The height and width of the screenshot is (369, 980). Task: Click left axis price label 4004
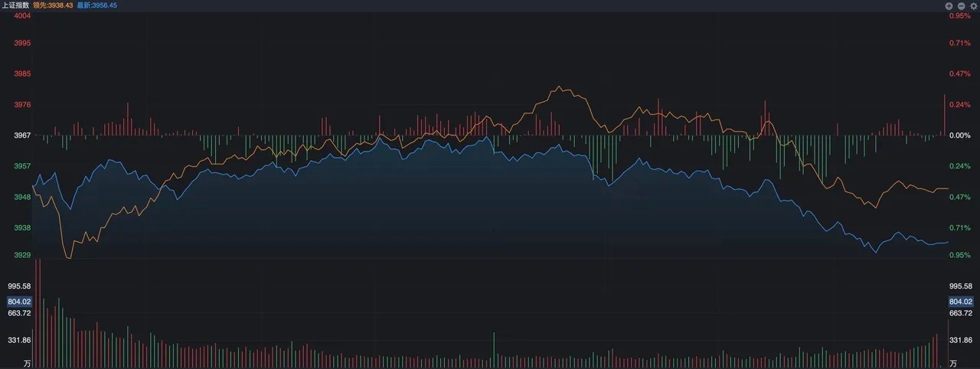pos(22,16)
